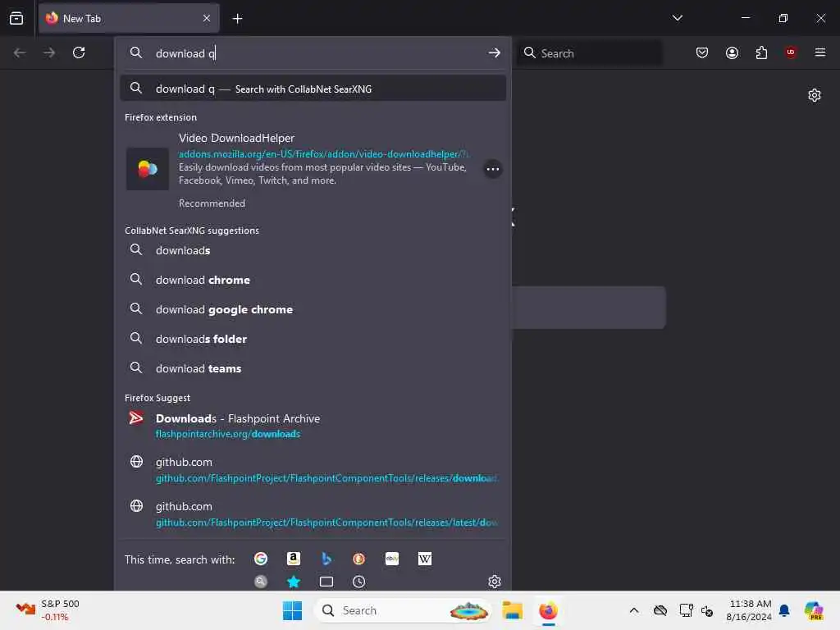Open search settings gear in dropdown
The height and width of the screenshot is (630, 840).
click(495, 582)
